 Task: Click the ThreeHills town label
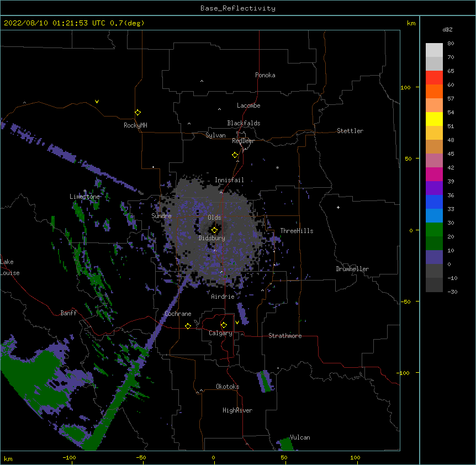(297, 231)
